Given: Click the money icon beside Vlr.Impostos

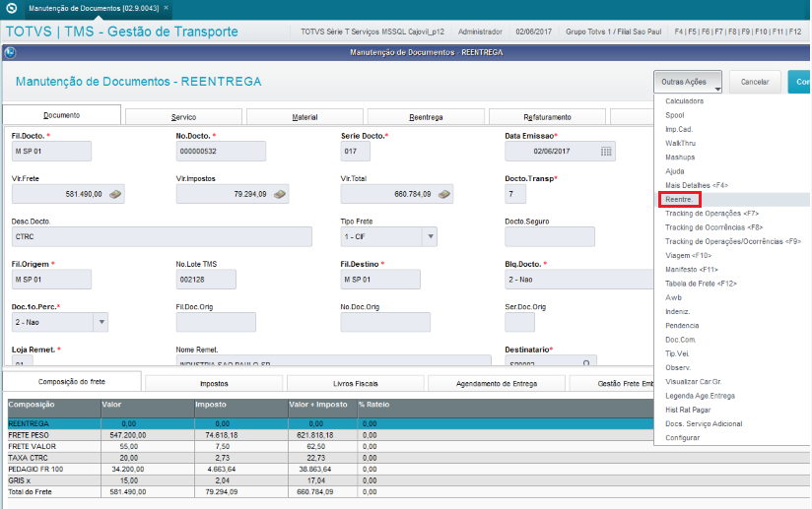Looking at the screenshot, I should click(x=280, y=195).
